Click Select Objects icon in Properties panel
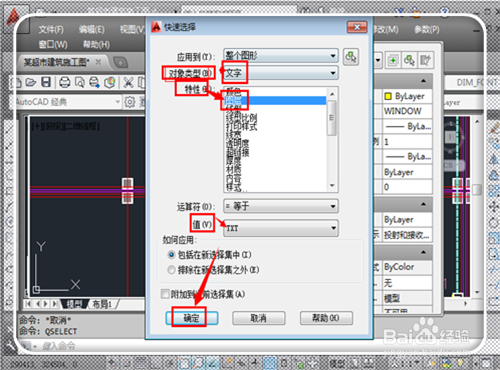The height and width of the screenshot is (370, 500). (x=409, y=61)
